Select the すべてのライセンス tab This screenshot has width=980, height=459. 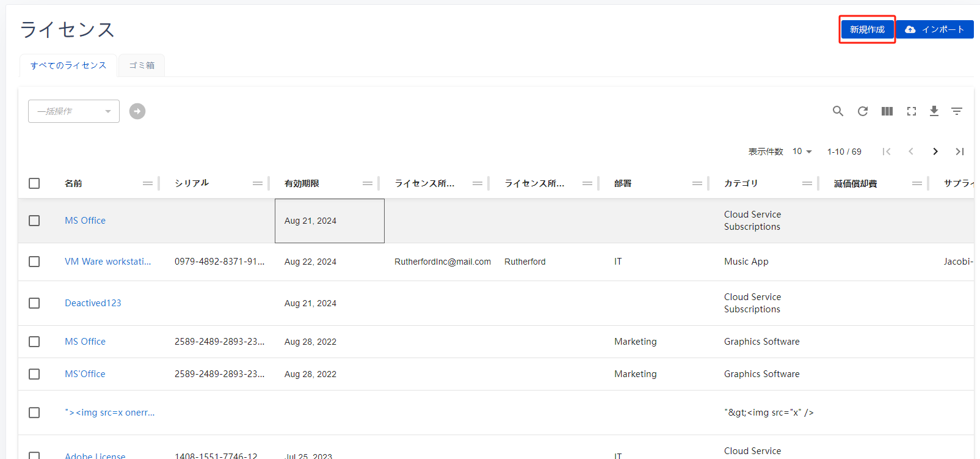pos(68,65)
